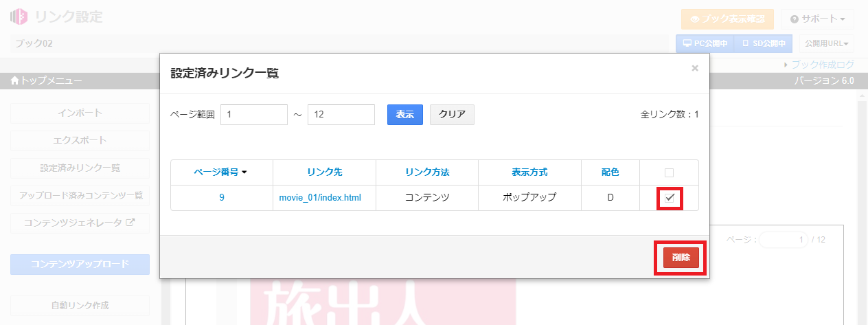Sort by ページ番号 column arrow
Viewport: 868px width, 325px height.
pyautogui.click(x=244, y=172)
